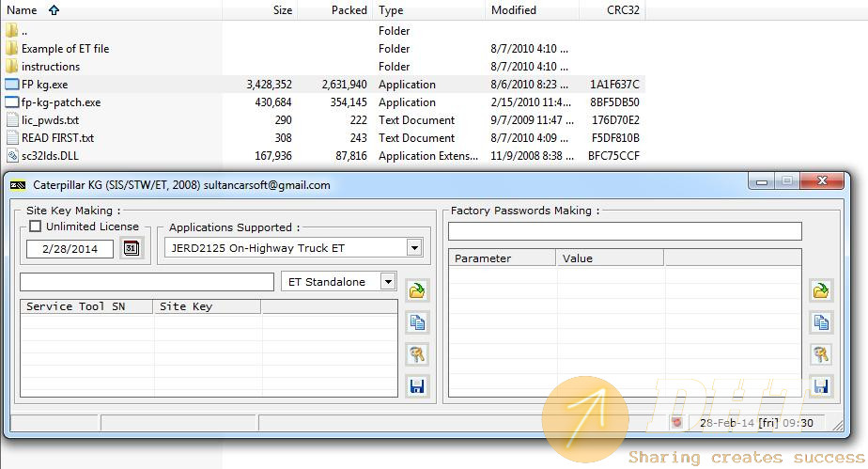Select 'FP kg.exe' file name
868x469 pixels.
45,85
